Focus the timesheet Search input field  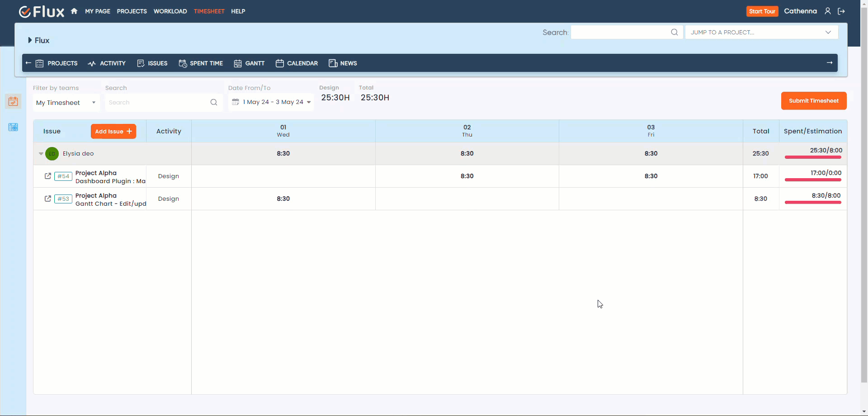coord(158,103)
